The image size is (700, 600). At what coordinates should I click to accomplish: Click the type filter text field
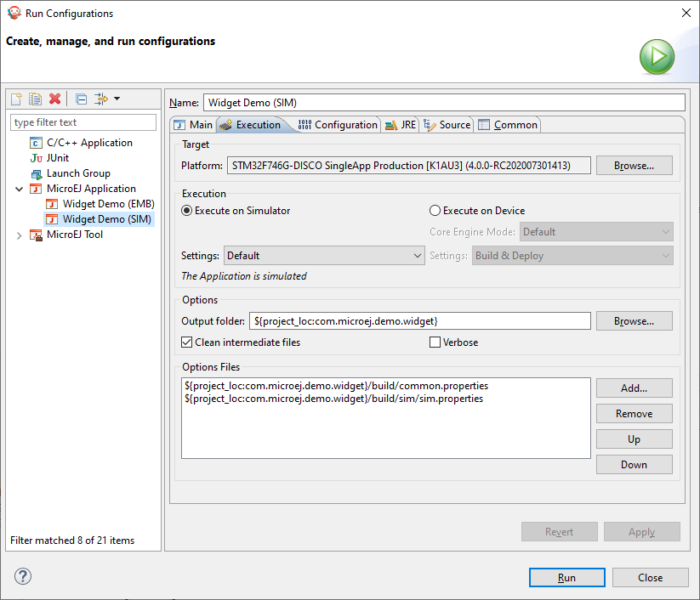(x=83, y=122)
